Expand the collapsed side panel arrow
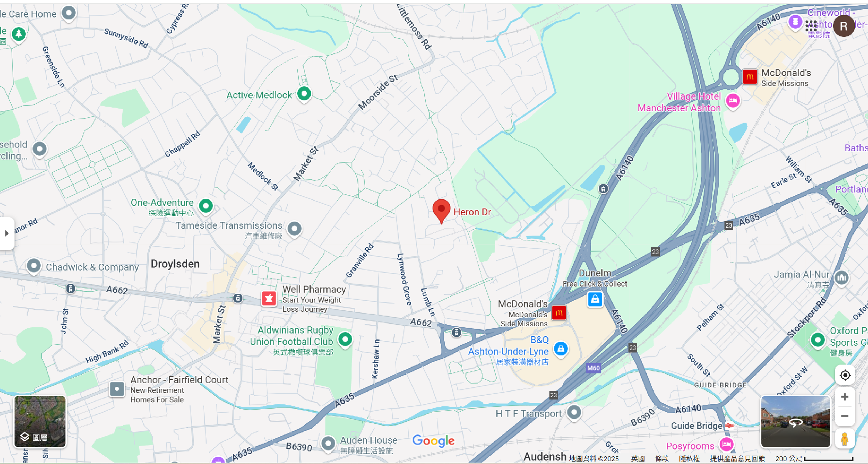The height and width of the screenshot is (464, 868). click(7, 233)
